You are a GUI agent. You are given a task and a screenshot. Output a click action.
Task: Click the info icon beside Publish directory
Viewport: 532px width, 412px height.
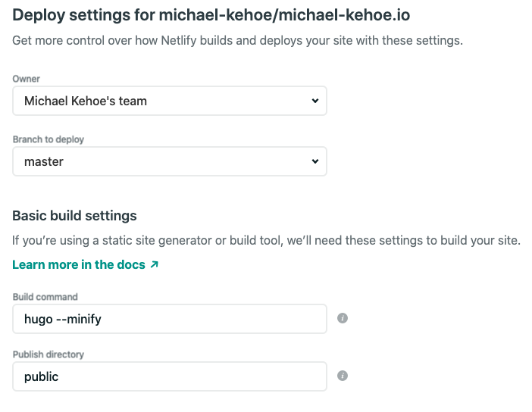tap(342, 376)
